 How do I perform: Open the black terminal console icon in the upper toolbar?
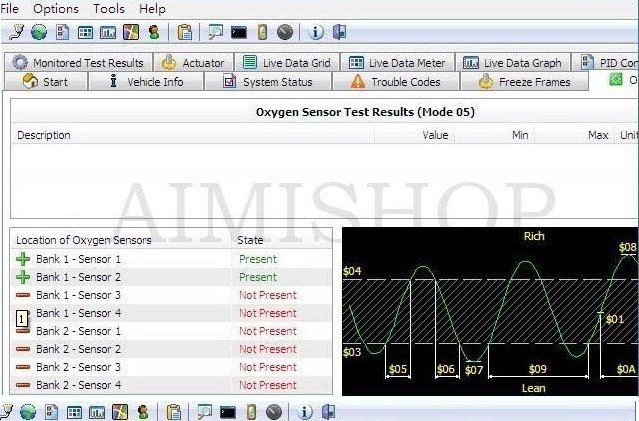point(239,33)
